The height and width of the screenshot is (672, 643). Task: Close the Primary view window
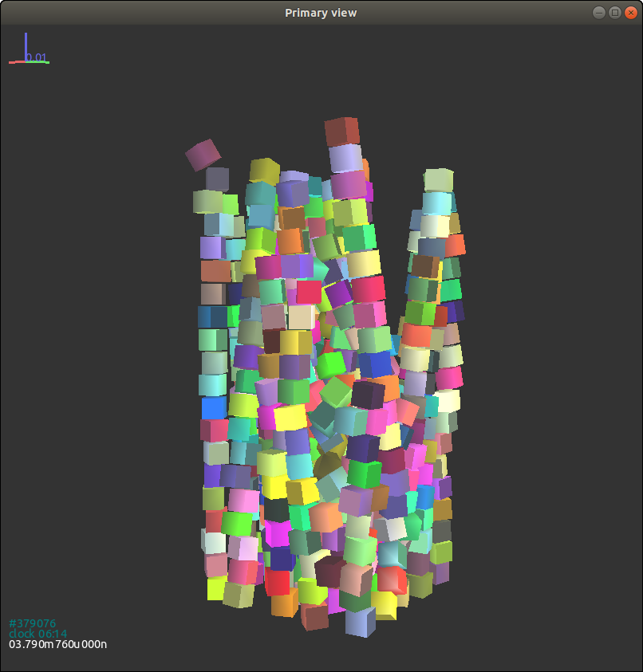(630, 12)
